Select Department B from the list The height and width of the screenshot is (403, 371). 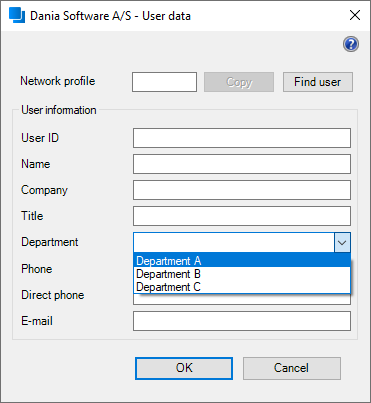tap(242, 274)
